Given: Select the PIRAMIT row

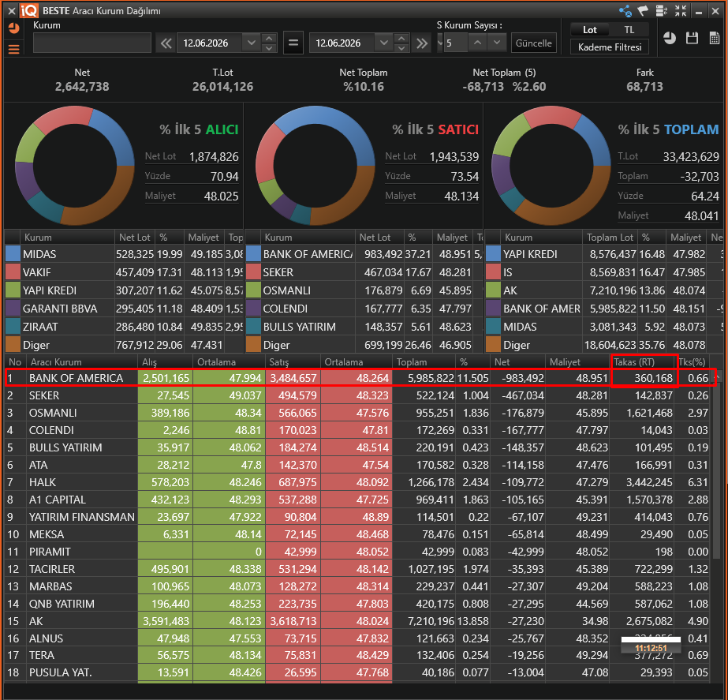Looking at the screenshot, I should (357, 552).
